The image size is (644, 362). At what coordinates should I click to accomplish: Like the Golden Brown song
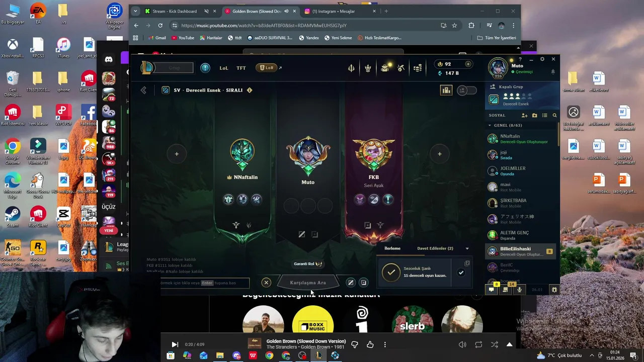pyautogui.click(x=370, y=344)
